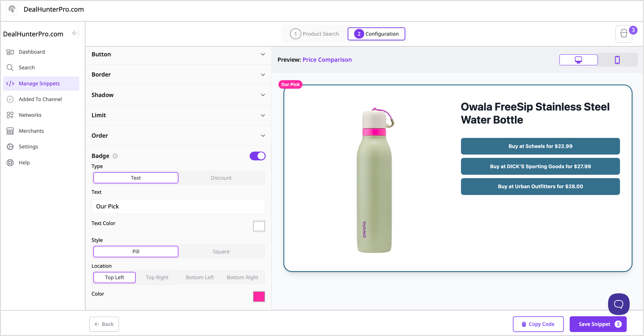Open Networks in the sidebar
644x336 pixels.
point(41,115)
